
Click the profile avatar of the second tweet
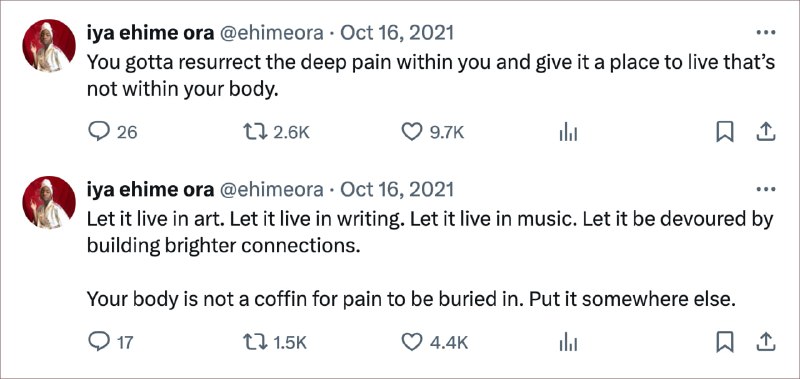[x=49, y=203]
